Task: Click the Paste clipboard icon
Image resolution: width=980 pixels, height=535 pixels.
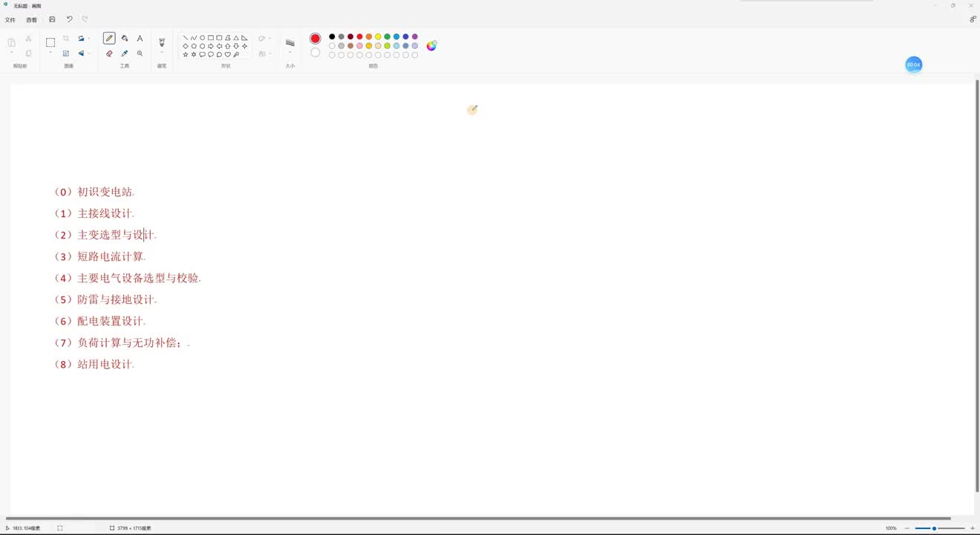Action: pyautogui.click(x=11, y=42)
